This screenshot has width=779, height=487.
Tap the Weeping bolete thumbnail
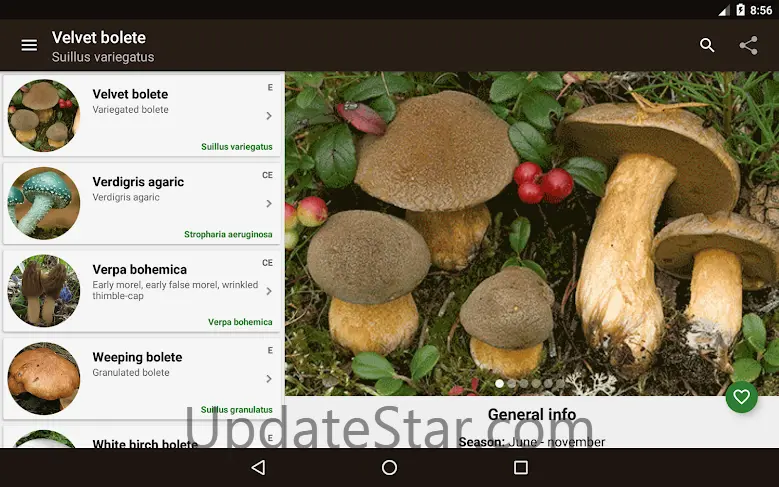(x=44, y=378)
